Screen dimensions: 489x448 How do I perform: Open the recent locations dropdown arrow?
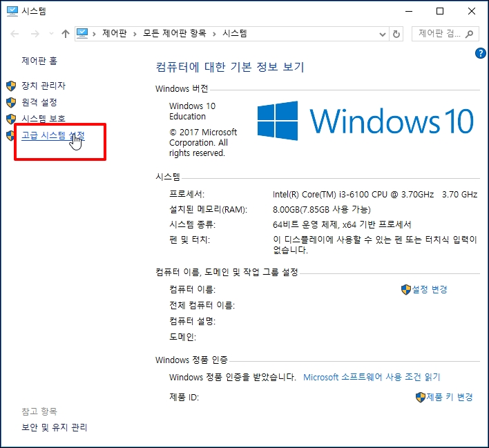point(51,34)
